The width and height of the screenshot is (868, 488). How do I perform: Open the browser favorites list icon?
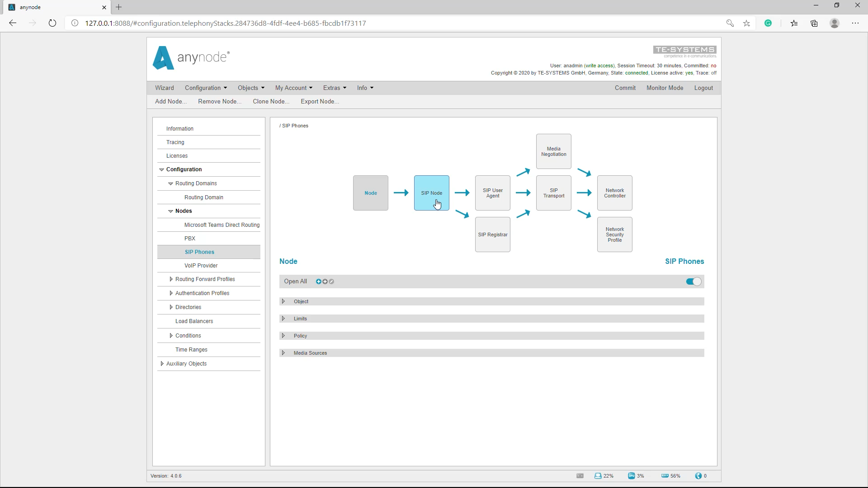point(794,23)
